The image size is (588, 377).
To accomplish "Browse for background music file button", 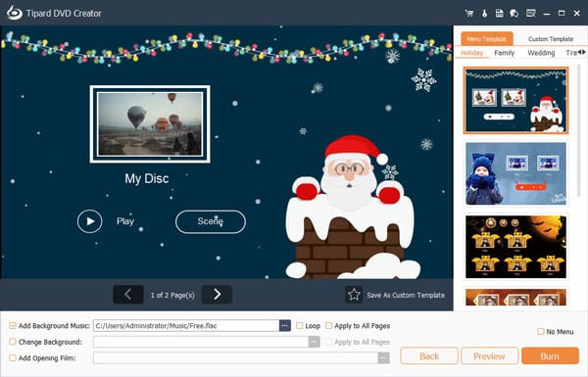I will tap(284, 326).
